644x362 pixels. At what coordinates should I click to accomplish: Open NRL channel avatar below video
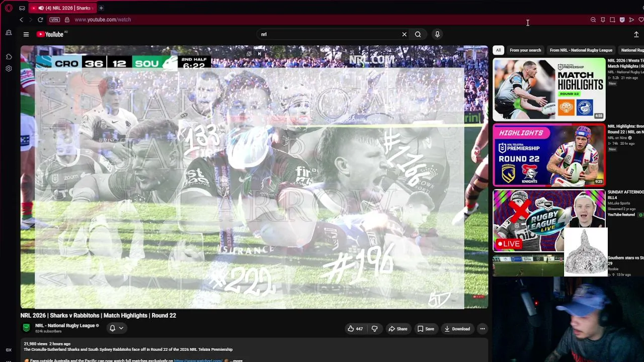[x=26, y=328]
